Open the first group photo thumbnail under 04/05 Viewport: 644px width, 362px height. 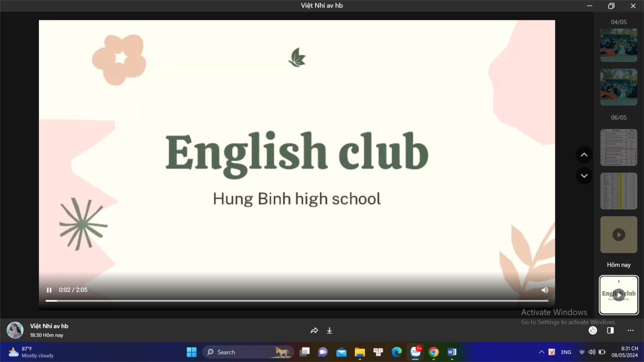pos(619,45)
